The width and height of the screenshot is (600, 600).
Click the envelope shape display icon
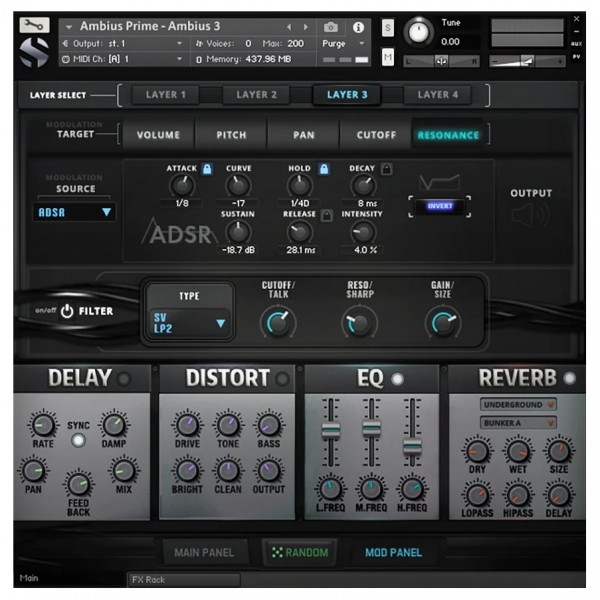click(x=439, y=183)
